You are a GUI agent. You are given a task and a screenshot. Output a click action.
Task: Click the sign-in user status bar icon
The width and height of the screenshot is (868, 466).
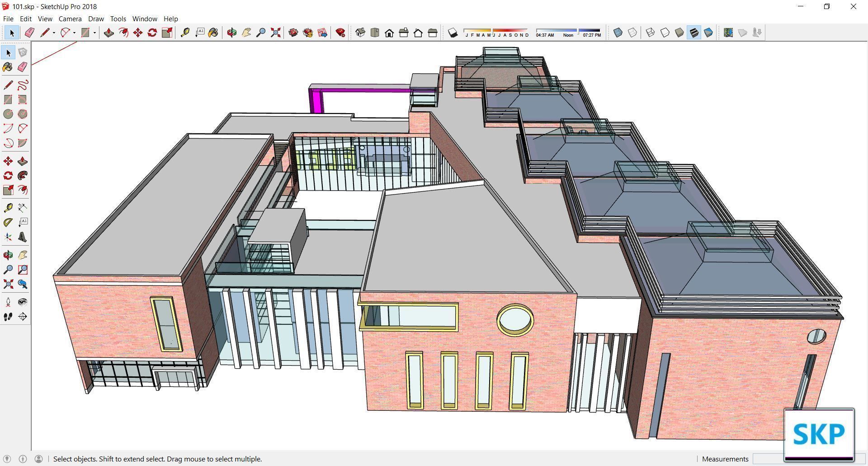click(39, 459)
